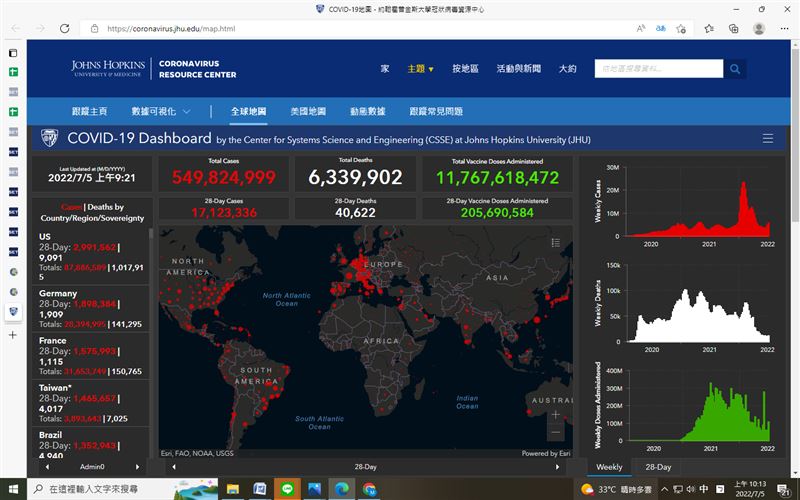Zoom in on the map with plus
The image size is (800, 500).
click(556, 415)
